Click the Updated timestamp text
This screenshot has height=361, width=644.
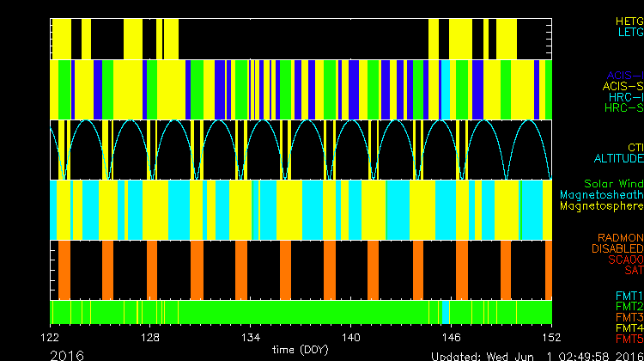coord(537,355)
